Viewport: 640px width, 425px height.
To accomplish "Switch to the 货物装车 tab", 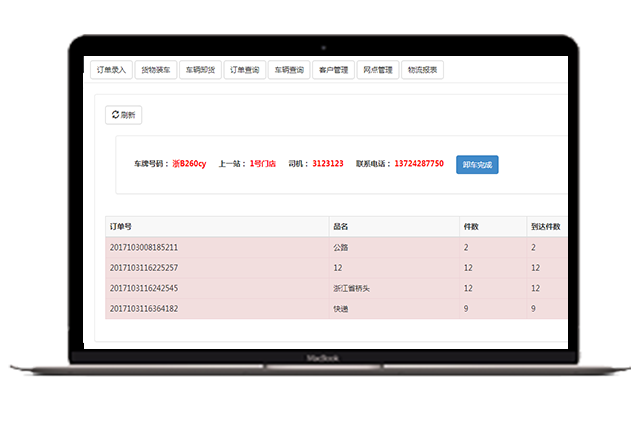I will (154, 70).
